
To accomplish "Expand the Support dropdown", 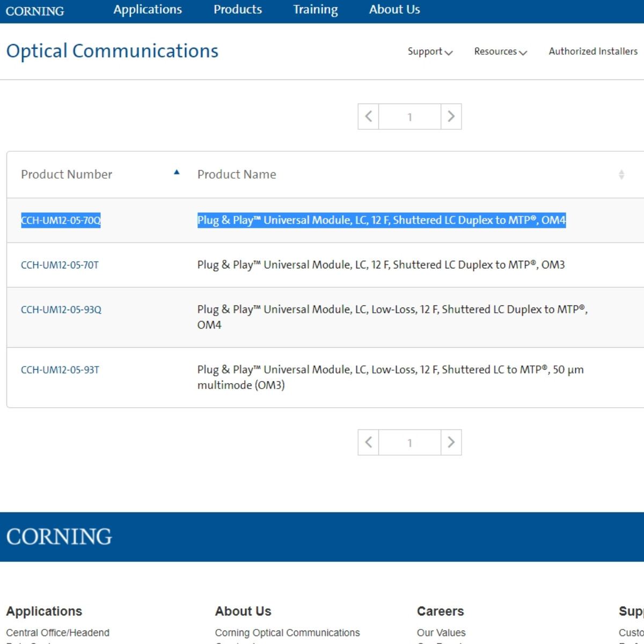I will 430,52.
